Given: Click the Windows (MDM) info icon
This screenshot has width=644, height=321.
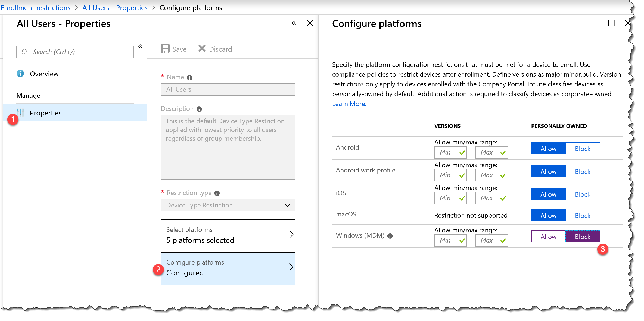Looking at the screenshot, I should point(390,236).
